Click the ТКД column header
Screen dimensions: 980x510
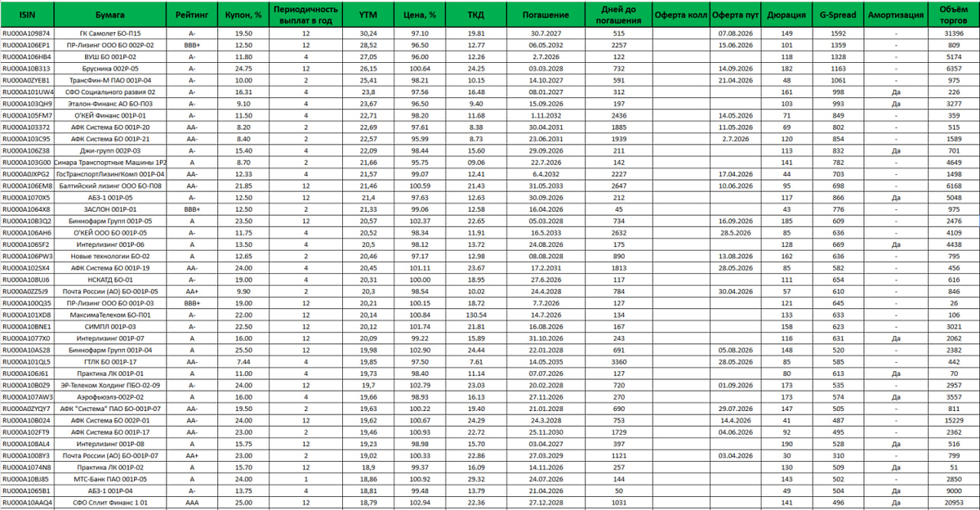point(475,15)
